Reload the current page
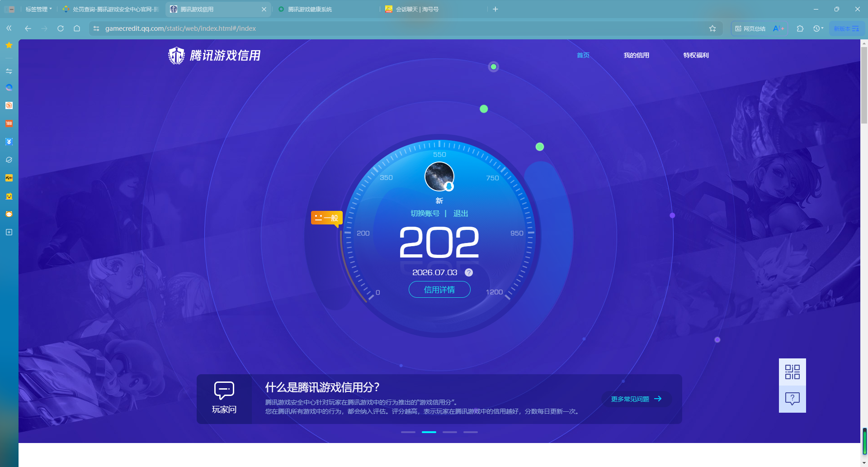This screenshot has width=868, height=467. click(x=61, y=28)
